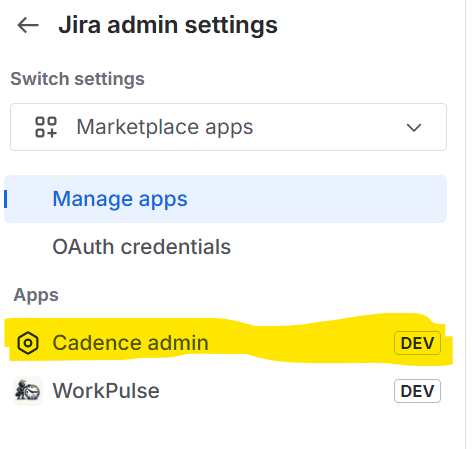
Task: Expand the Switch settings chevron arrow
Action: (x=414, y=127)
